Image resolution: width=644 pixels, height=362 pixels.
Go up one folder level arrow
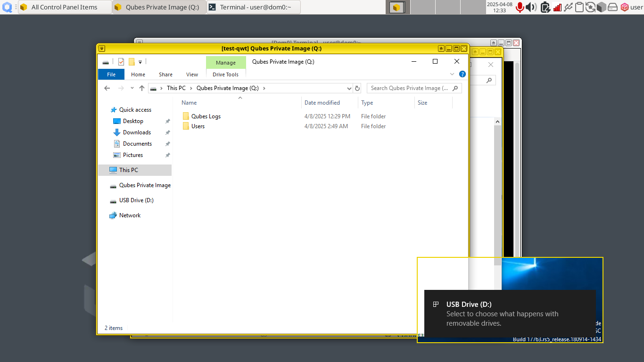(141, 88)
